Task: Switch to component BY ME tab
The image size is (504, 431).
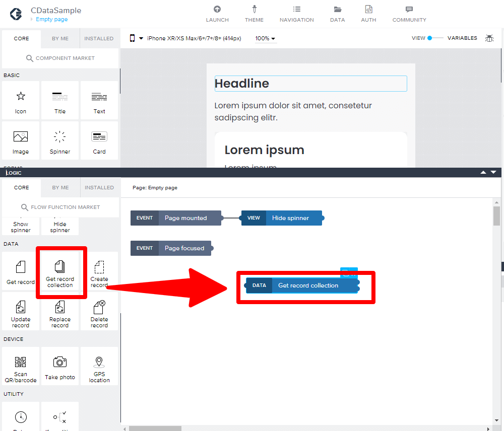Action: [x=60, y=39]
